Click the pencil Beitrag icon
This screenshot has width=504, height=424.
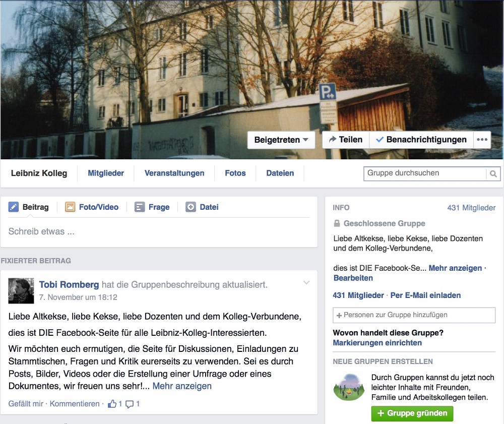(x=14, y=207)
